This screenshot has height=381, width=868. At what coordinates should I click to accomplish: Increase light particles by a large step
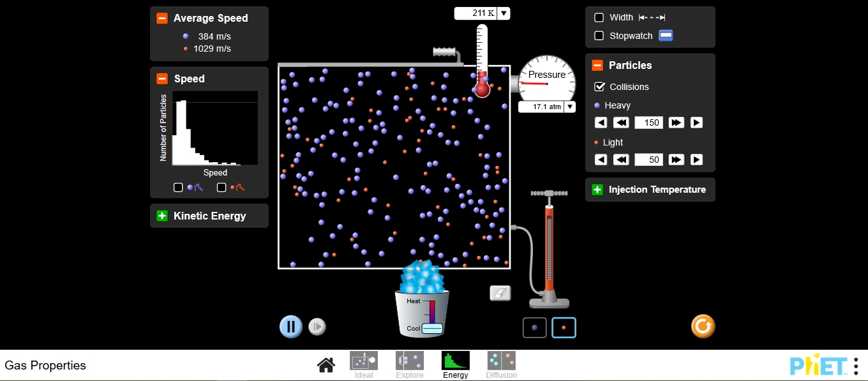(x=677, y=160)
